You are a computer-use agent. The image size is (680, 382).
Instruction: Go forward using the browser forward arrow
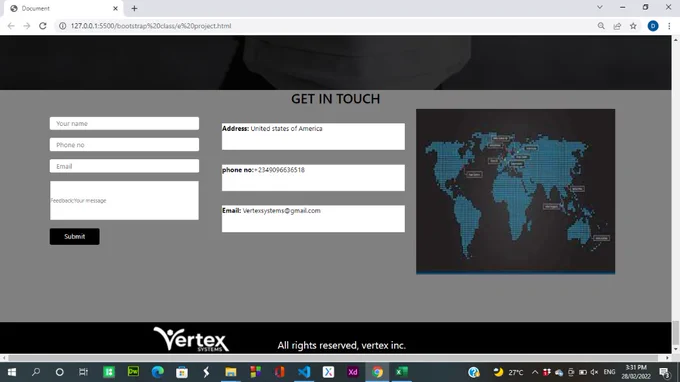click(x=27, y=26)
